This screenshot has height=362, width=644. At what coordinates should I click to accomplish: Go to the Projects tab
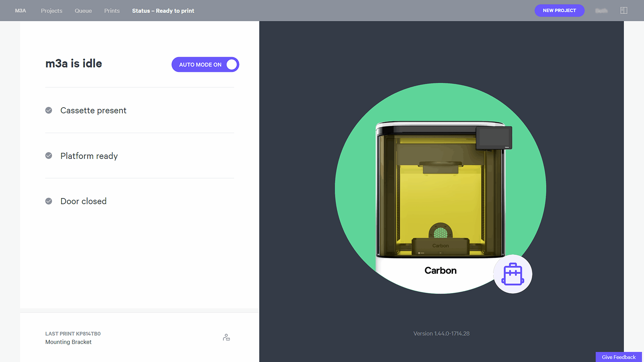pyautogui.click(x=52, y=11)
